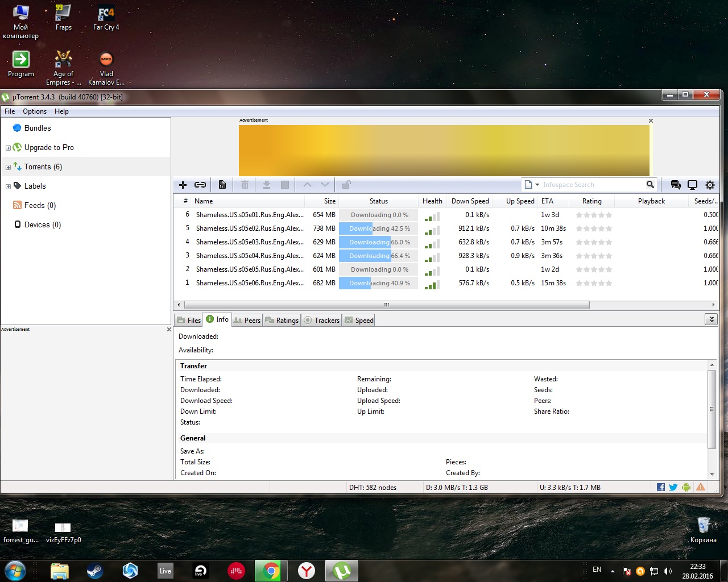Switch to the Peers tab

(x=247, y=321)
